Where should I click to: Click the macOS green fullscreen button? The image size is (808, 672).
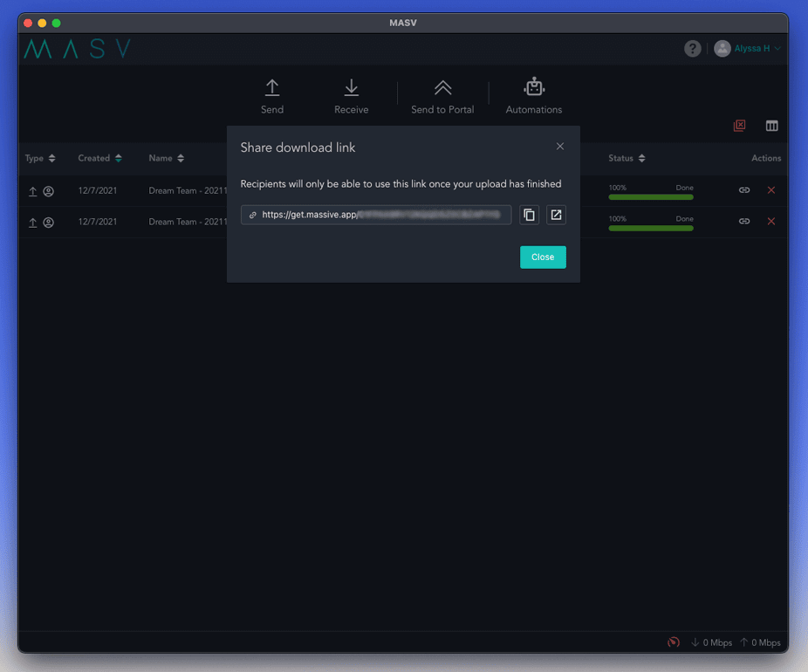56,23
